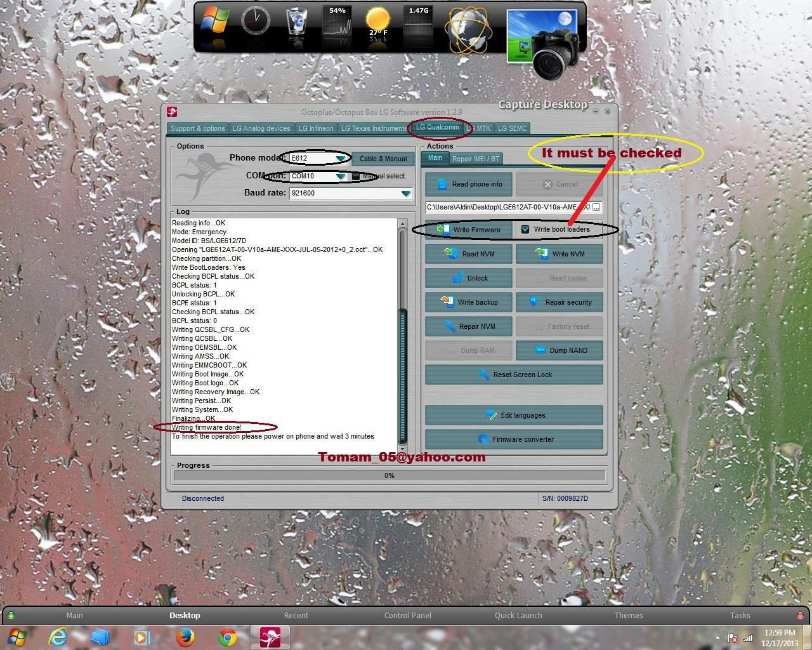Select Control Panel on the bottom bar
This screenshot has height=650, width=812.
coord(408,615)
